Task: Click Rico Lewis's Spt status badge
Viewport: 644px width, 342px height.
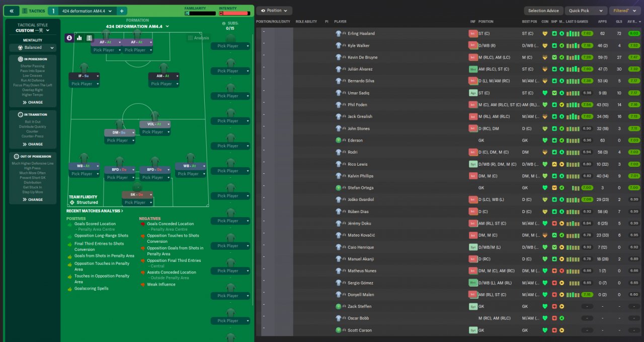Action: pyautogui.click(x=473, y=164)
